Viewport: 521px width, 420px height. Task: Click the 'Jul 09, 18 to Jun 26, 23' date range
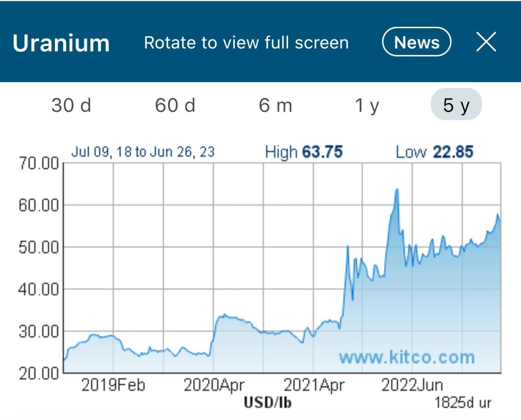tap(143, 152)
